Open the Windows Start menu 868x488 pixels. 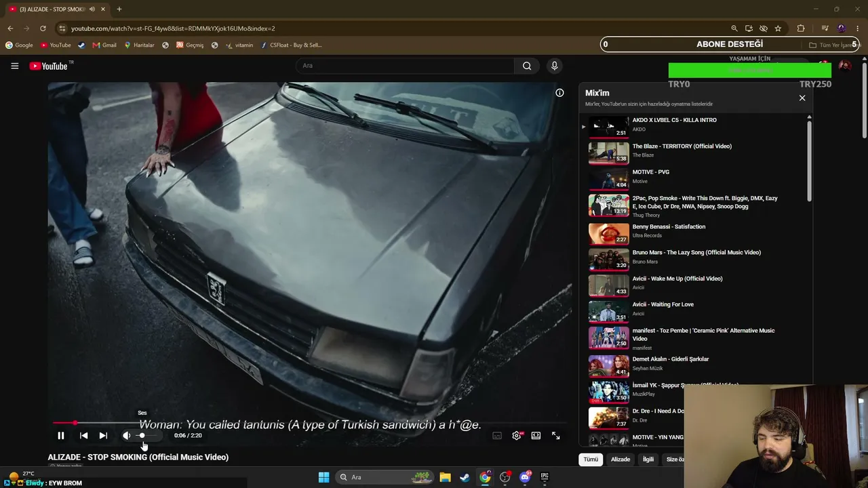323,477
